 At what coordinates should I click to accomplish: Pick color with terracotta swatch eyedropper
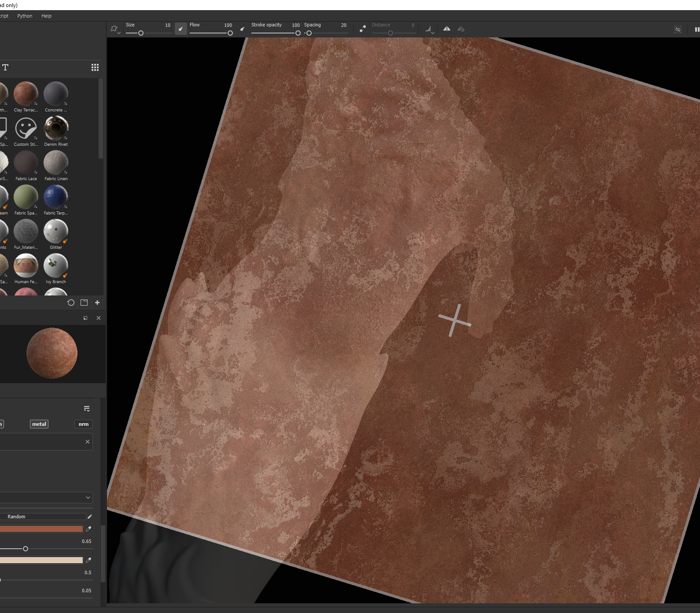(88, 529)
